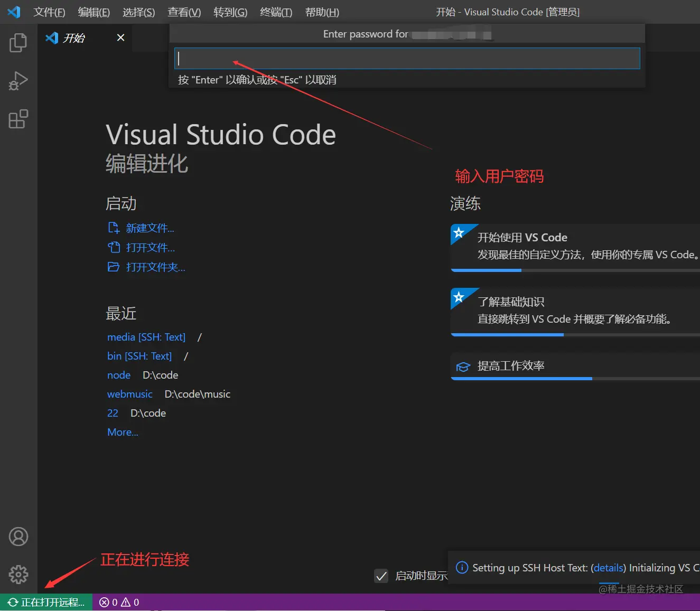Open the 终端(T) menu
This screenshot has height=611, width=700.
(x=276, y=12)
